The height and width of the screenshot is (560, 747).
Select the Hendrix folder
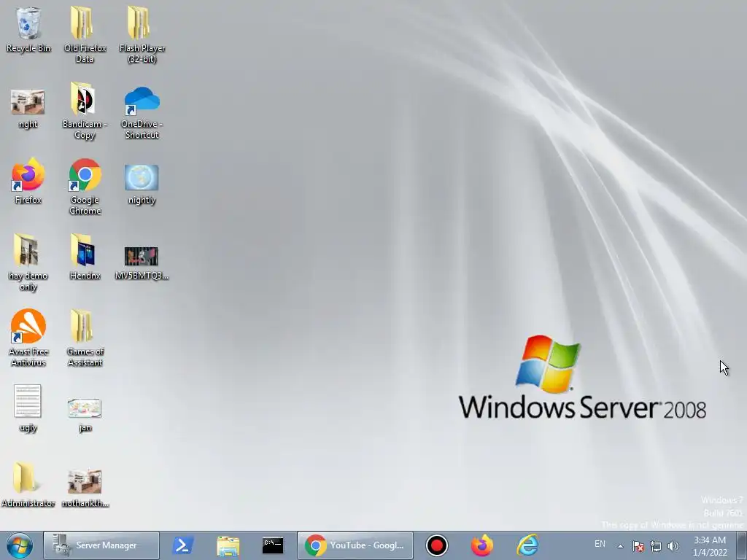(85, 257)
